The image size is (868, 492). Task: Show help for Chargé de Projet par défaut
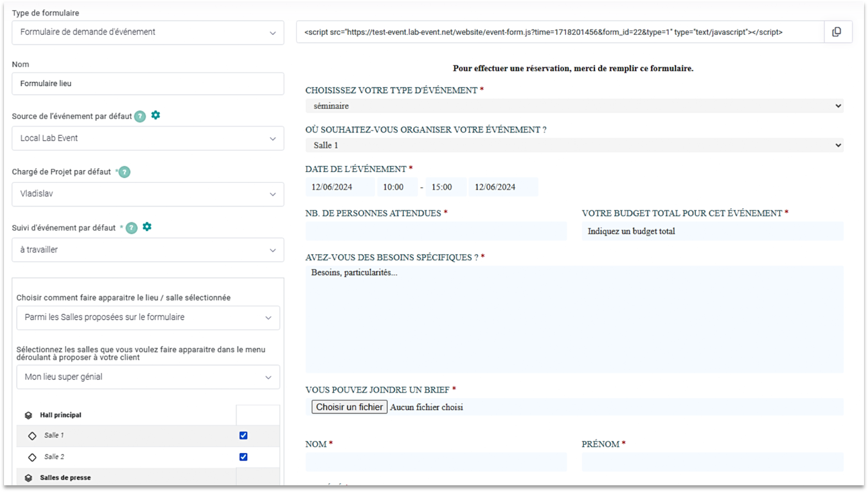(124, 172)
